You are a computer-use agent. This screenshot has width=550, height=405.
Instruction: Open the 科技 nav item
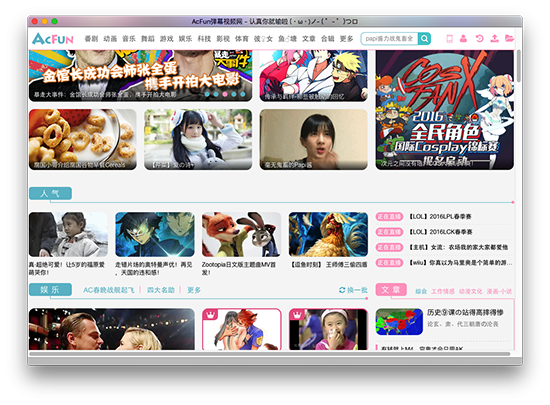pos(204,39)
